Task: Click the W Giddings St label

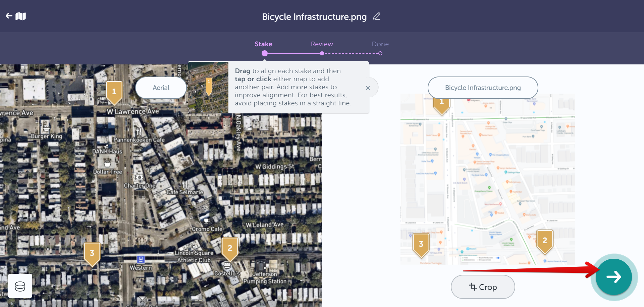Action: [274, 166]
